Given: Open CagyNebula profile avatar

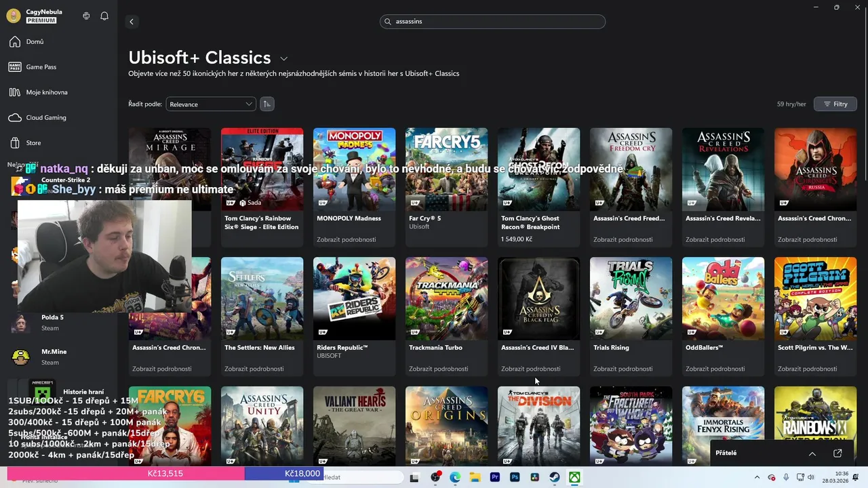Looking at the screenshot, I should pos(13,16).
